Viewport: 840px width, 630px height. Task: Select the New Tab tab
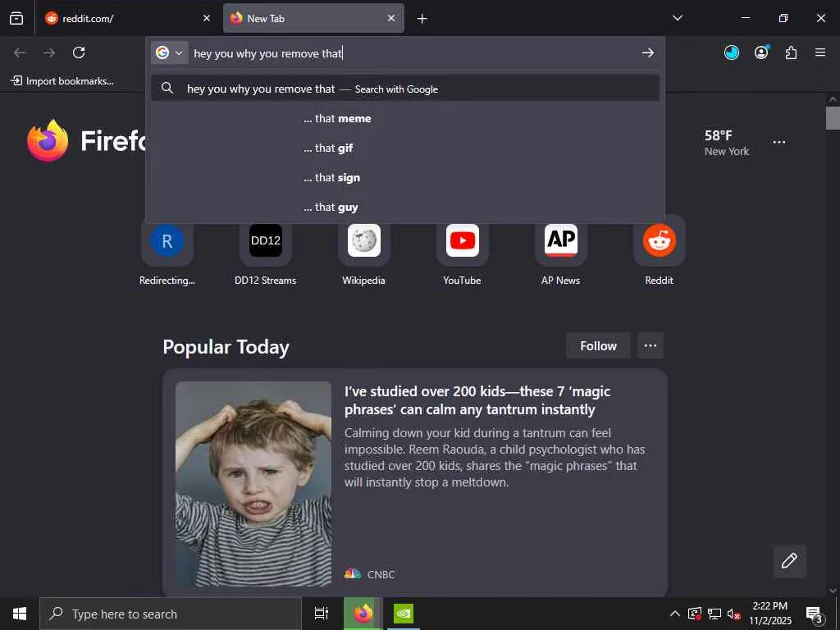[x=313, y=18]
